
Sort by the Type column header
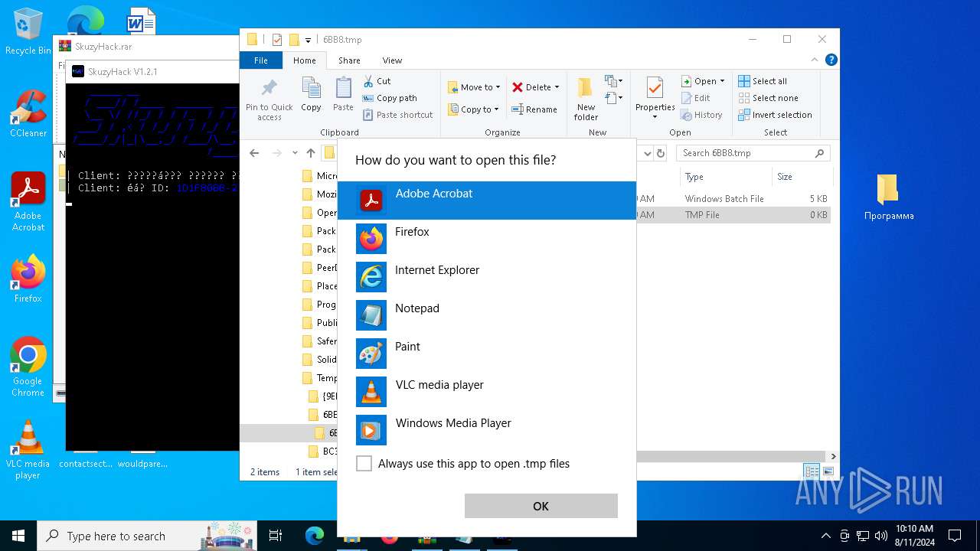[725, 177]
